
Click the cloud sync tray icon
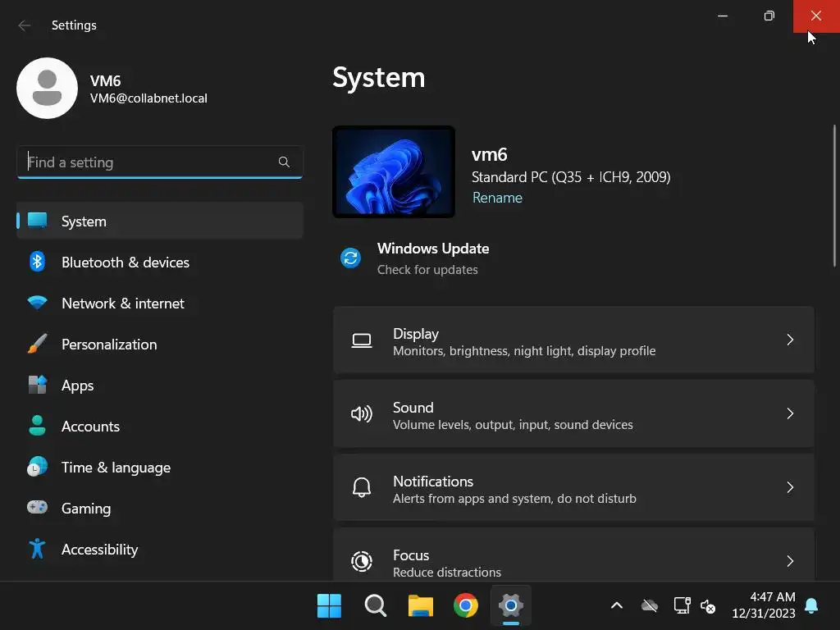click(650, 606)
